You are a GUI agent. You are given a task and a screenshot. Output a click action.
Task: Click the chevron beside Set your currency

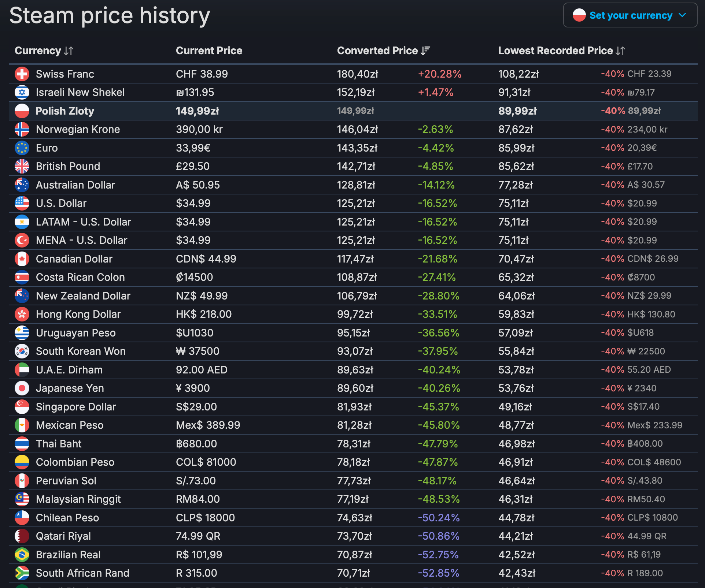pyautogui.click(x=682, y=15)
